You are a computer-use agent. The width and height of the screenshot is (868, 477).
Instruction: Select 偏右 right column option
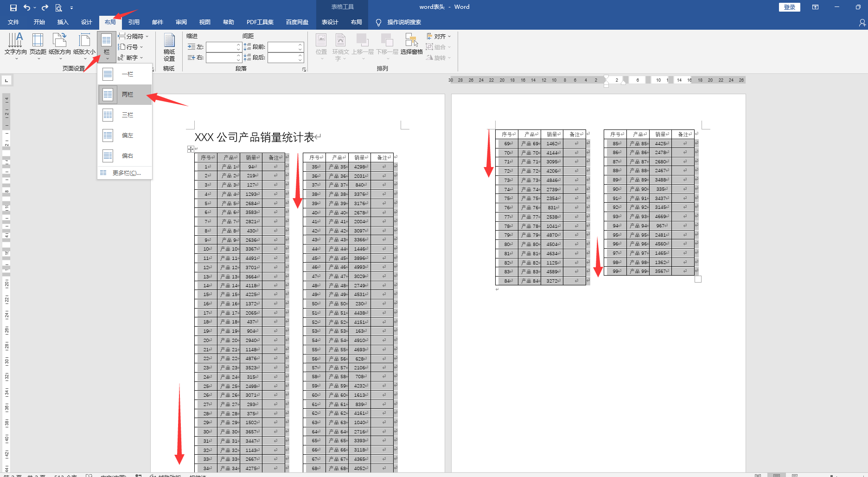tap(125, 156)
